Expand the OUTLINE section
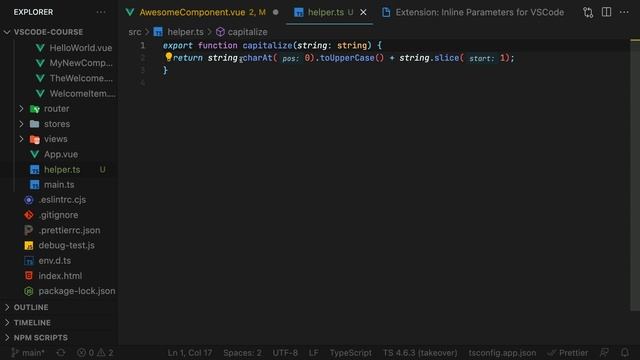640x360 pixels. [x=31, y=307]
